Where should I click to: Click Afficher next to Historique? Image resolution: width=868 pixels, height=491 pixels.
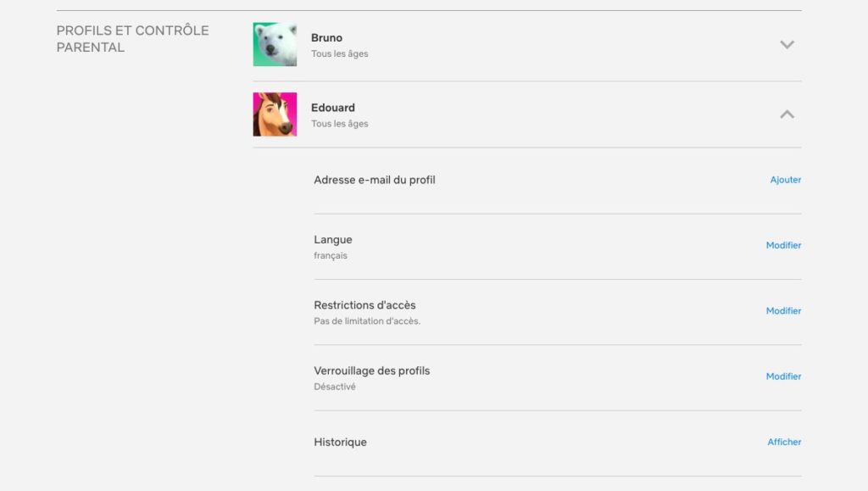tap(784, 442)
